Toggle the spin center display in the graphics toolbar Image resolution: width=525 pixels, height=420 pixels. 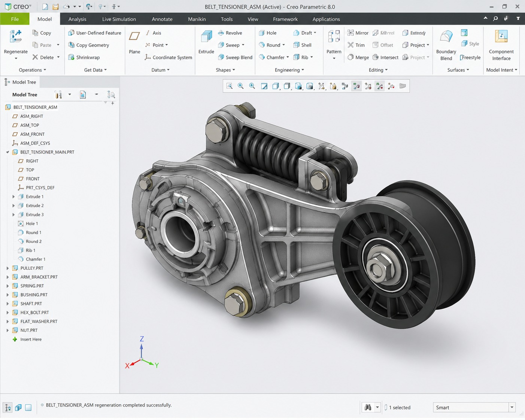coord(391,86)
